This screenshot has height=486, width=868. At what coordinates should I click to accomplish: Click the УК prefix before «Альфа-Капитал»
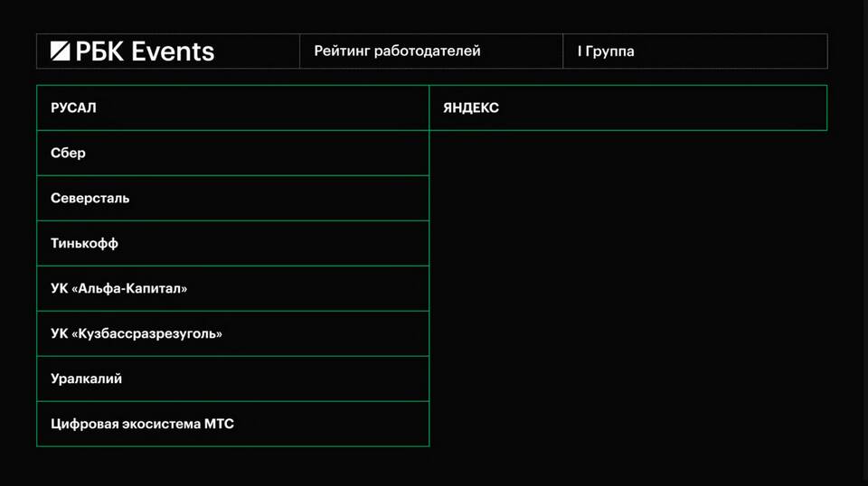click(60, 289)
